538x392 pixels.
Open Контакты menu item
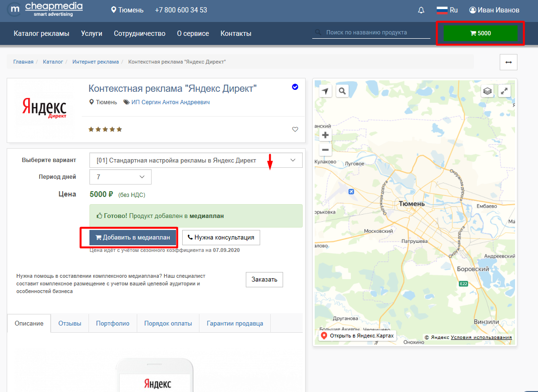236,33
